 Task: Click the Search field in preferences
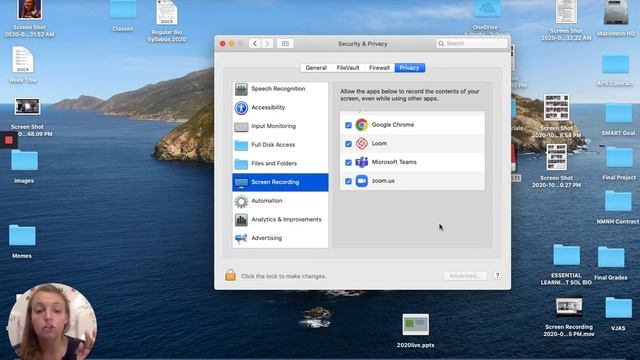472,44
